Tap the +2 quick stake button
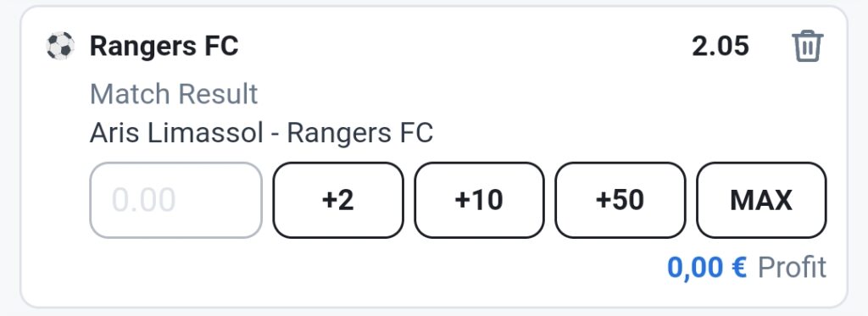This screenshot has height=316, width=868. pos(338,200)
